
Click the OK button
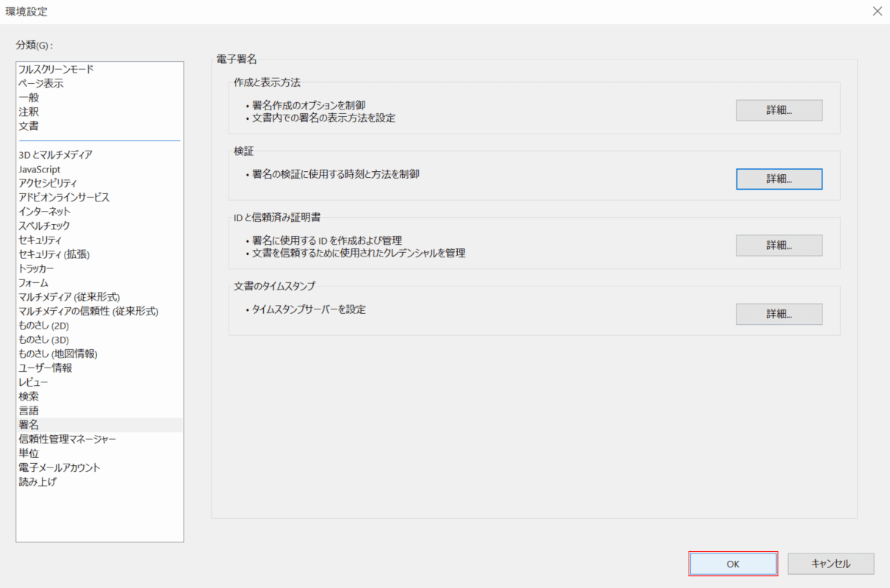pyautogui.click(x=732, y=563)
